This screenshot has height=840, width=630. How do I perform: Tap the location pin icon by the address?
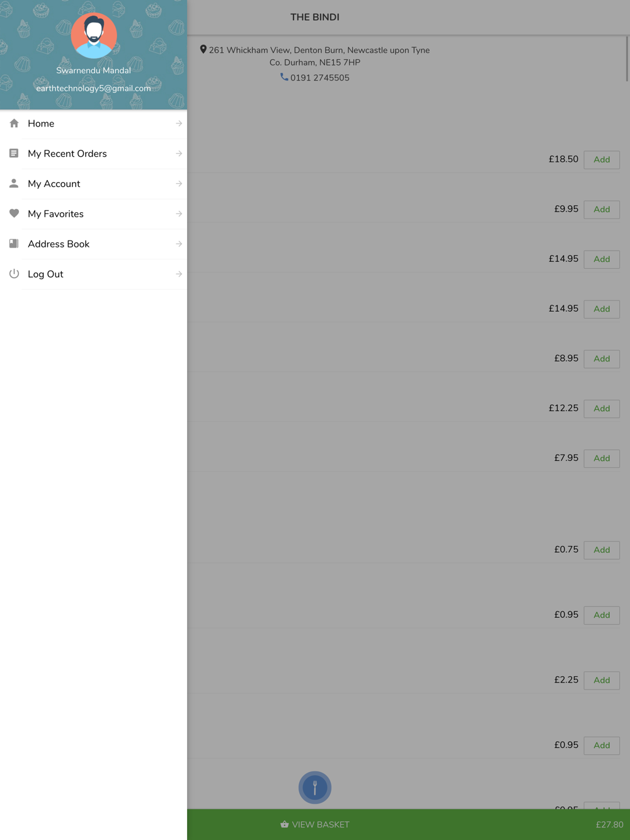[x=203, y=49]
